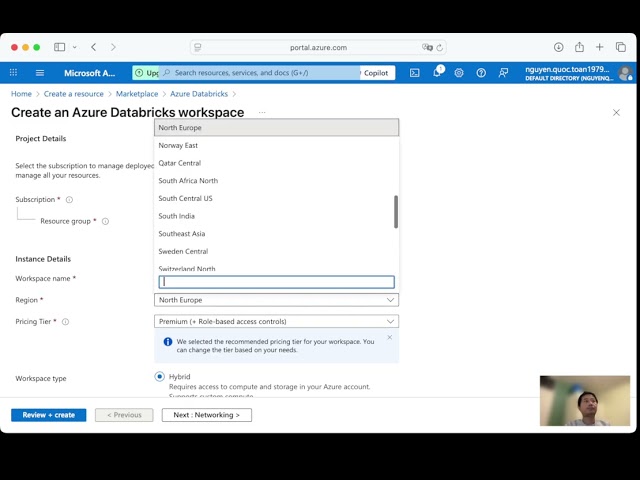Open portal settings gear
The image size is (640, 480).
point(459,73)
